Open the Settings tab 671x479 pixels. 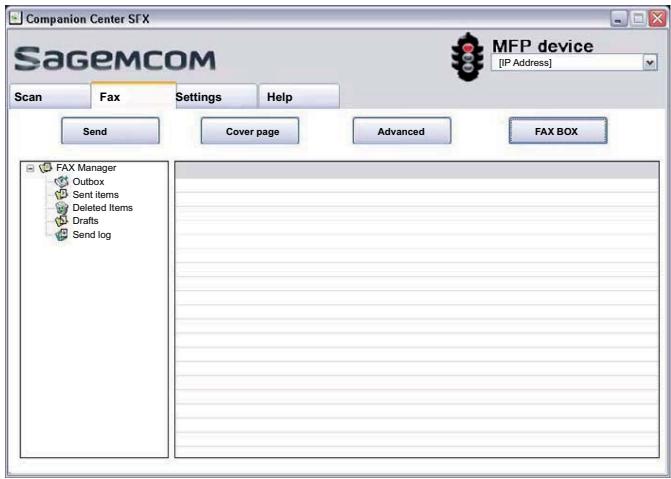(x=216, y=97)
